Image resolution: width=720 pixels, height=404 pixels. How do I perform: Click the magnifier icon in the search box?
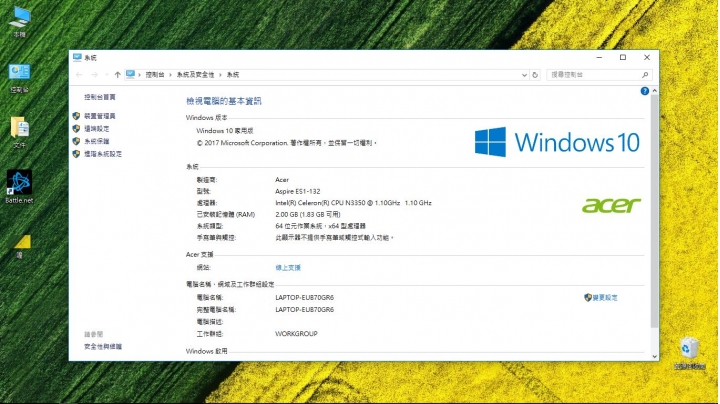[645, 75]
